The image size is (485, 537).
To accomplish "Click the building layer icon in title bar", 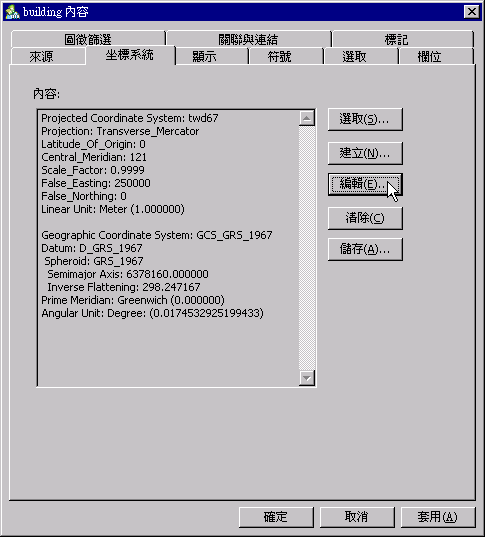I will [12, 12].
